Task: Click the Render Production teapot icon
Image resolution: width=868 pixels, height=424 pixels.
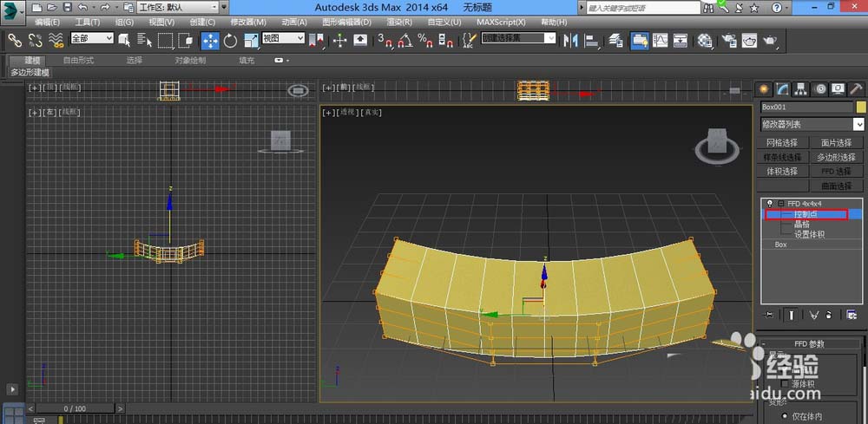Action: (x=770, y=40)
